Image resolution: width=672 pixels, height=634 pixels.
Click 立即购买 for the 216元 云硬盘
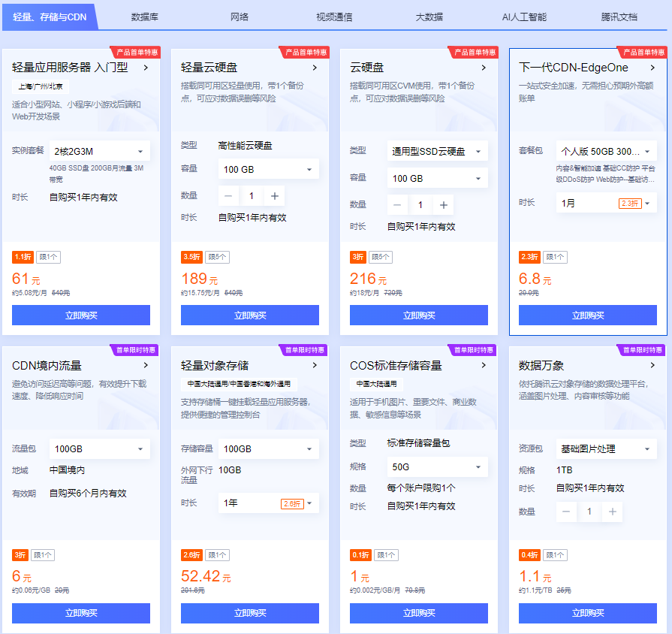pyautogui.click(x=419, y=315)
